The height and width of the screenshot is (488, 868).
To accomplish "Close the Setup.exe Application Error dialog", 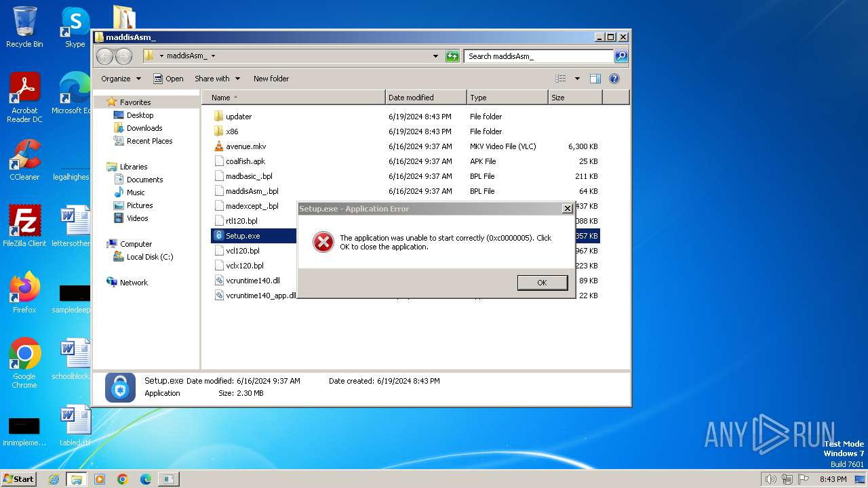I will point(568,209).
